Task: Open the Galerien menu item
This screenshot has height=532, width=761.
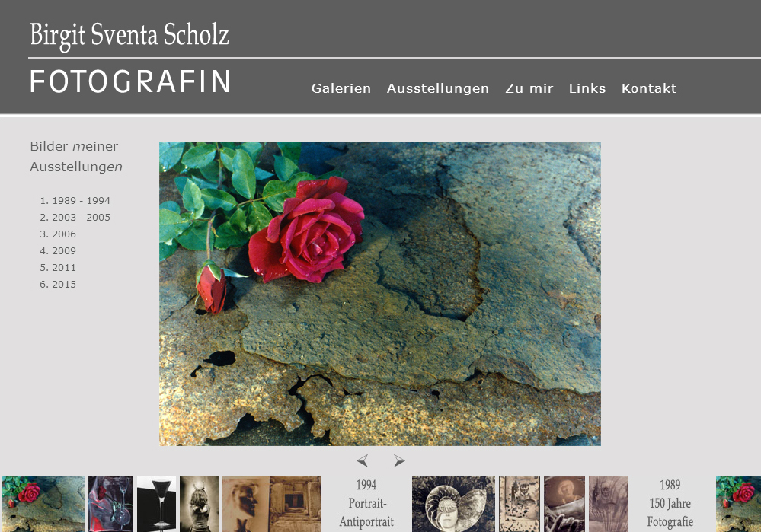Action: tap(341, 88)
